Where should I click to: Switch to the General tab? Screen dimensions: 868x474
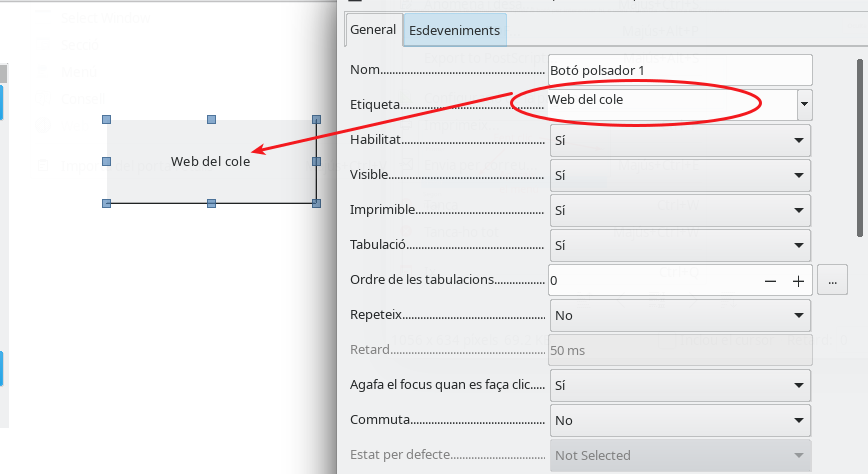pos(373,30)
